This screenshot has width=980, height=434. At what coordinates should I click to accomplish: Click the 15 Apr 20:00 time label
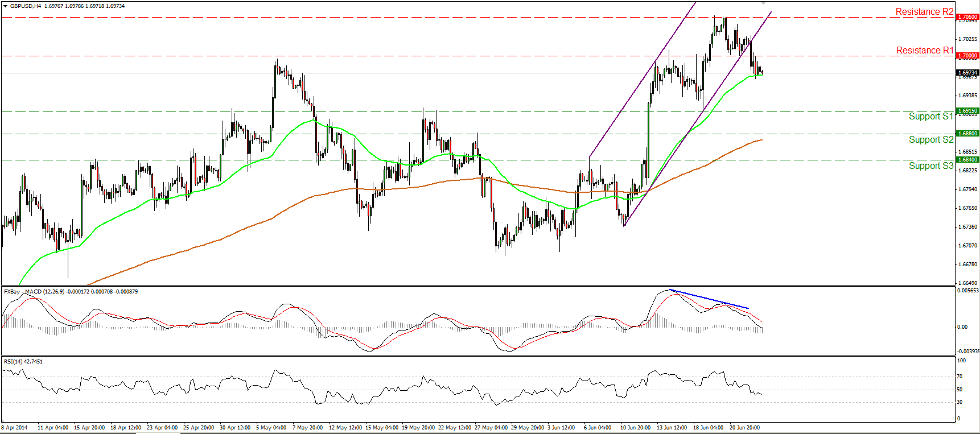point(89,428)
